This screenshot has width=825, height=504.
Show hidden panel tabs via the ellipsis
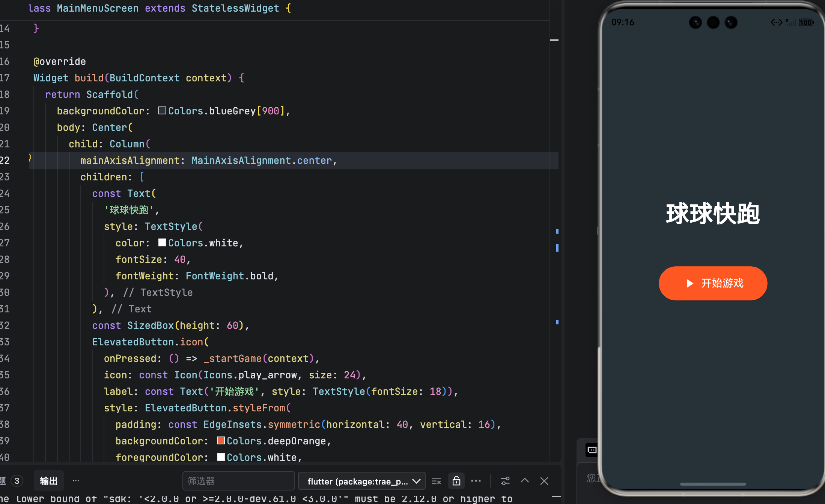click(76, 481)
